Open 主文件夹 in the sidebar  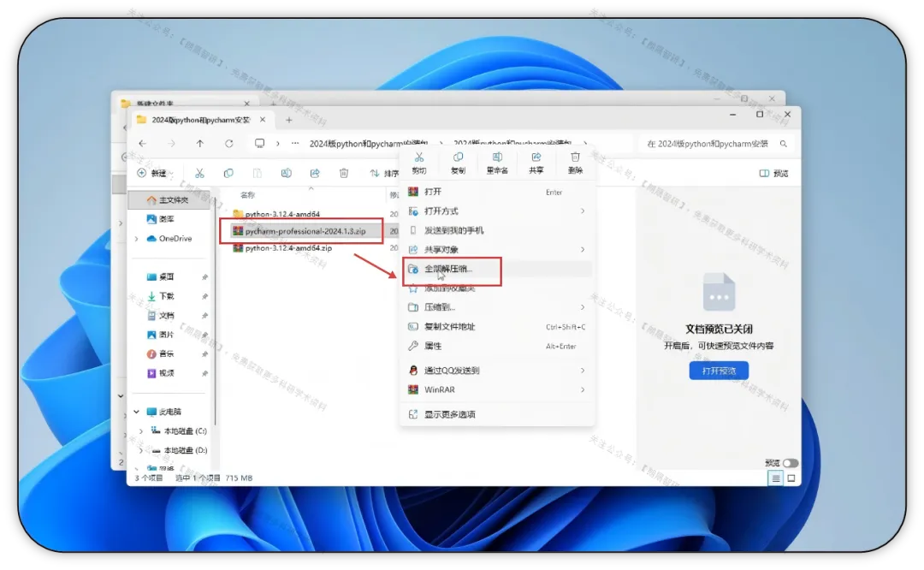(168, 200)
